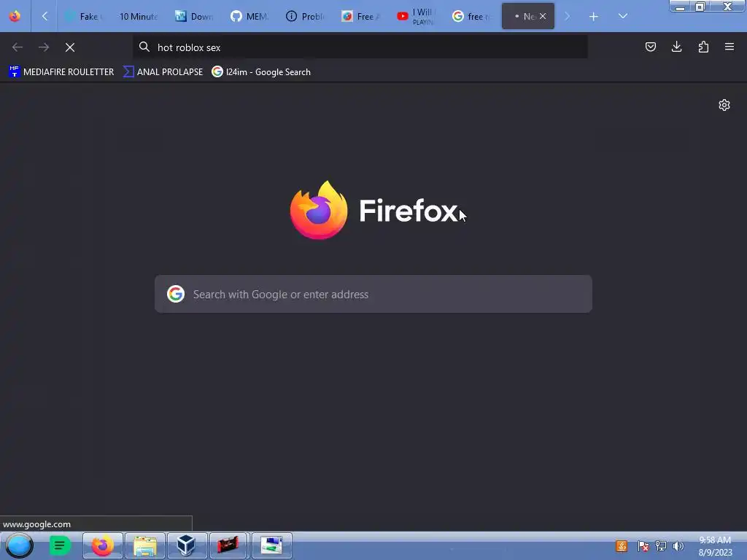Switch to the Probl tab
The height and width of the screenshot is (560, 747).
(x=305, y=16)
